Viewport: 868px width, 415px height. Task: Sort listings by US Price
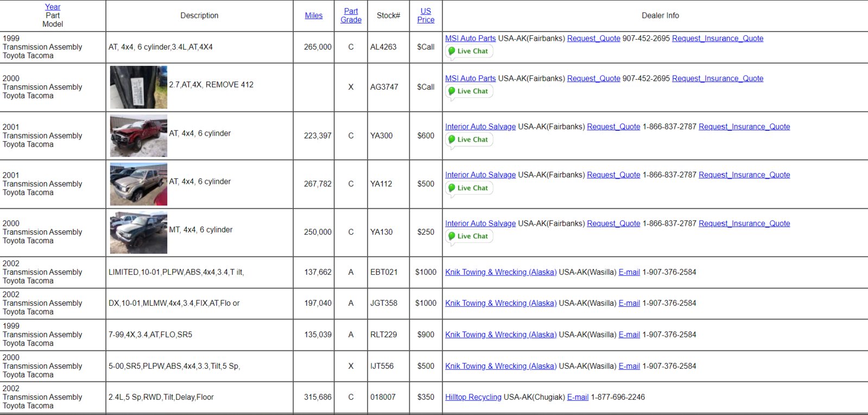(x=426, y=16)
